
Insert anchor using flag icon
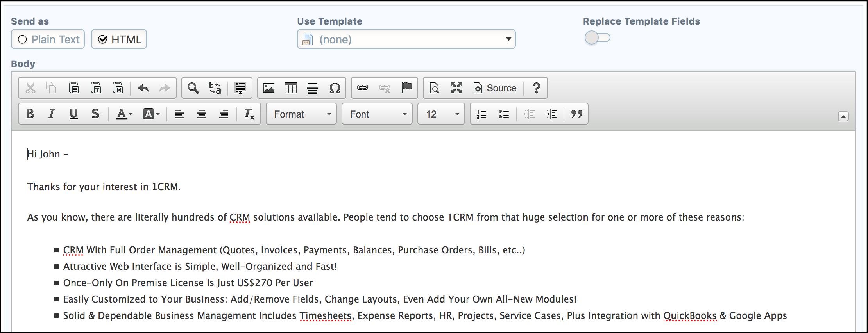click(407, 87)
